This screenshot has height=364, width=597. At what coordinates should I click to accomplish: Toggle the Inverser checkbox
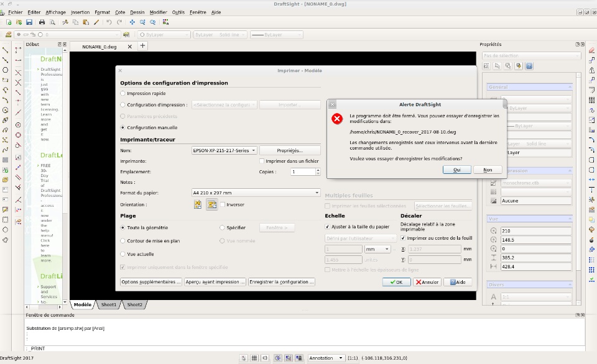click(223, 204)
